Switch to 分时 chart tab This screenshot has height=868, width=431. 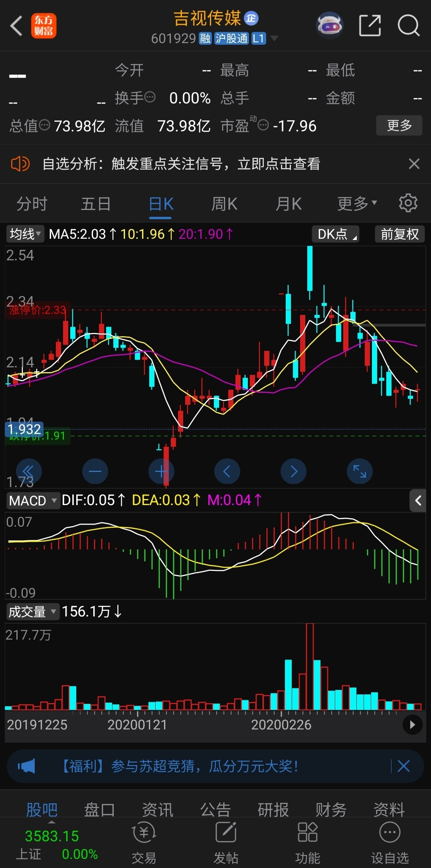pos(32,204)
